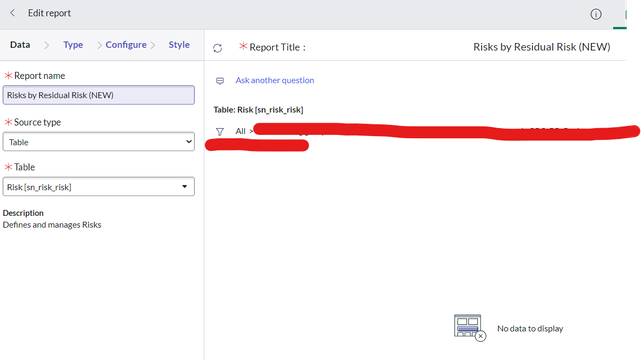Image resolution: width=641 pixels, height=360 pixels.
Task: Focus the Report name input field
Action: pos(99,95)
